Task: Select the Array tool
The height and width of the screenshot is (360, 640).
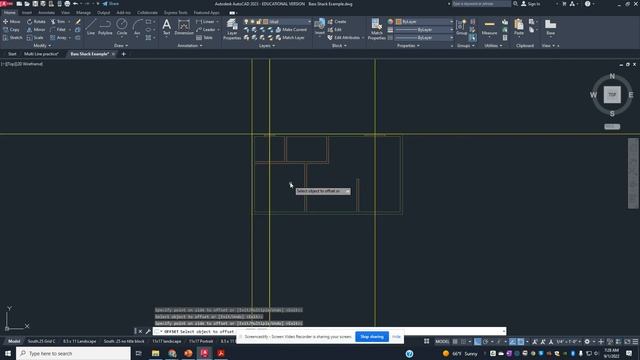Action: 58,38
